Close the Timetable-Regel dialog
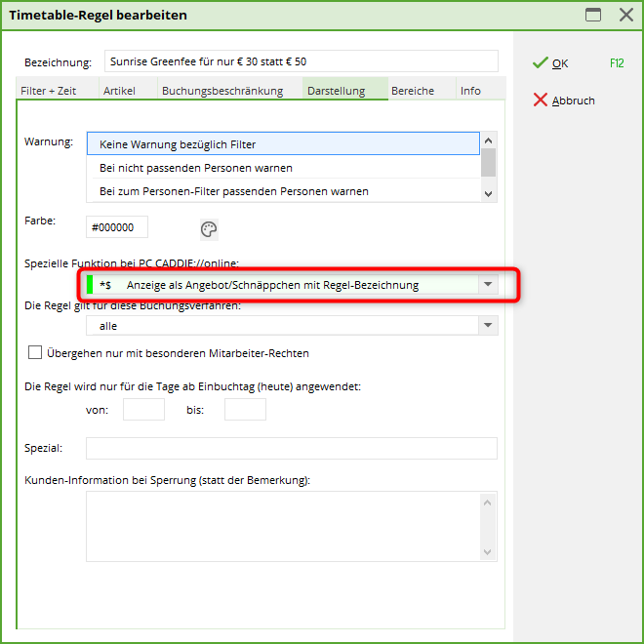This screenshot has width=644, height=644. coord(625,15)
